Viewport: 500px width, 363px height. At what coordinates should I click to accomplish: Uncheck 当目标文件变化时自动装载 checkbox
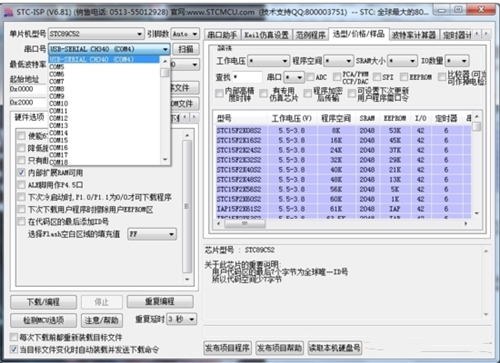point(14,349)
